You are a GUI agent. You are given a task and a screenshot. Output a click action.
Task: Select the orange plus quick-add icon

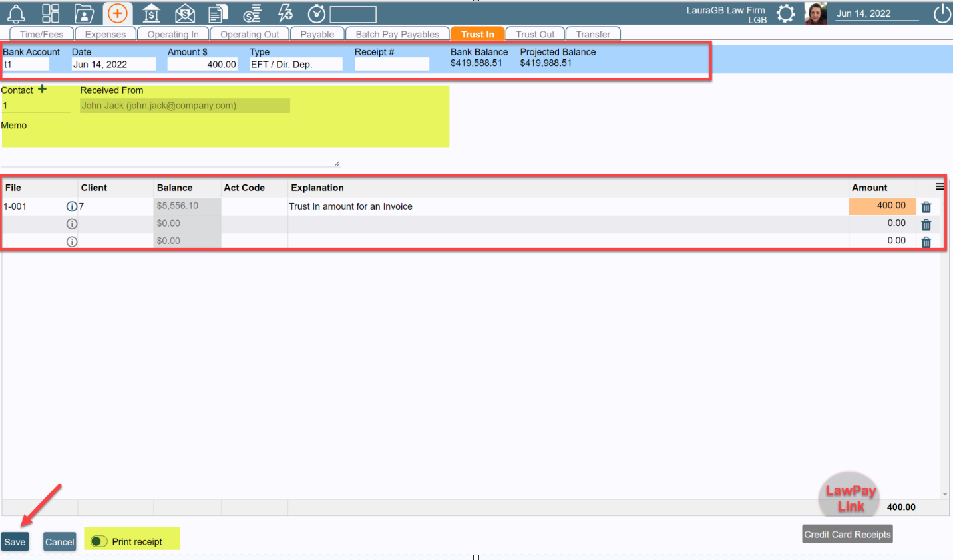point(117,13)
